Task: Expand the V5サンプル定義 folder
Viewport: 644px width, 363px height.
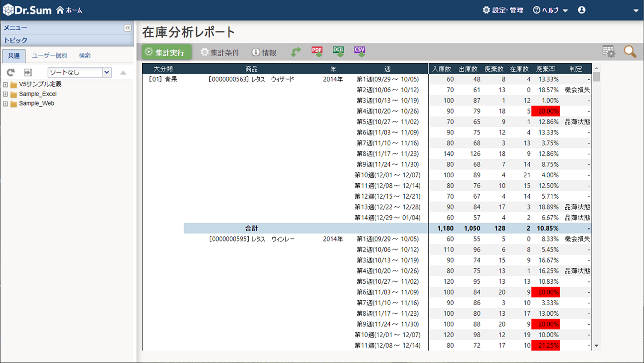Action: [x=5, y=85]
